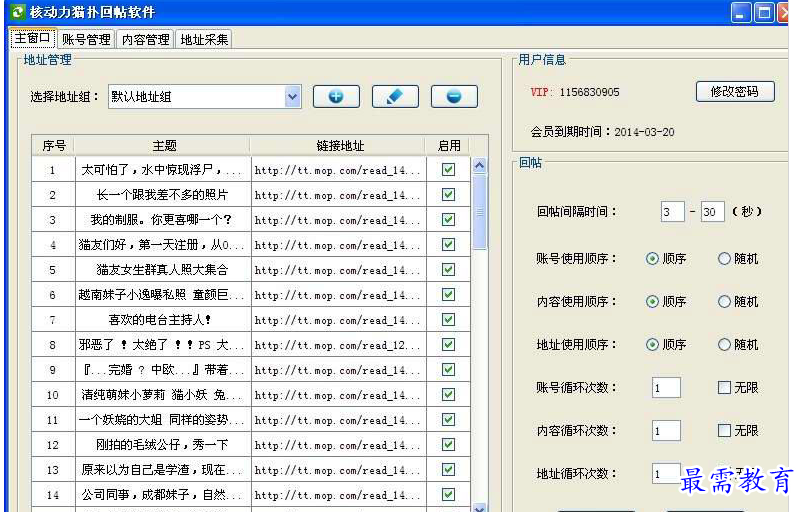Click the 内容循环次数 input field

[x=666, y=431]
